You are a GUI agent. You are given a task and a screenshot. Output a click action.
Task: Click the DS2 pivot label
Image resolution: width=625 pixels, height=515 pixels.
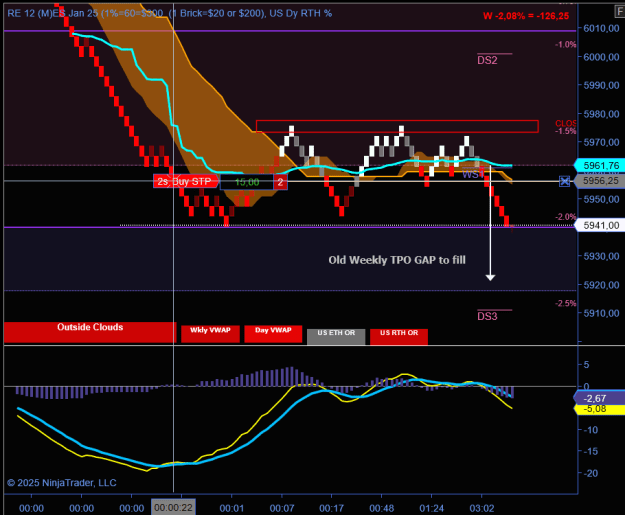tap(487, 60)
